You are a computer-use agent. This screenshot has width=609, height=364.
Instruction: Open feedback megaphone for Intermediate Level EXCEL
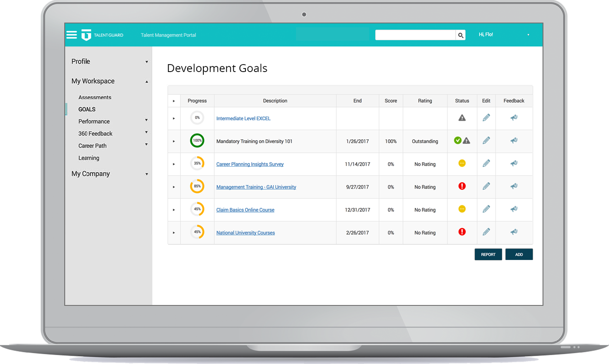pyautogui.click(x=514, y=118)
